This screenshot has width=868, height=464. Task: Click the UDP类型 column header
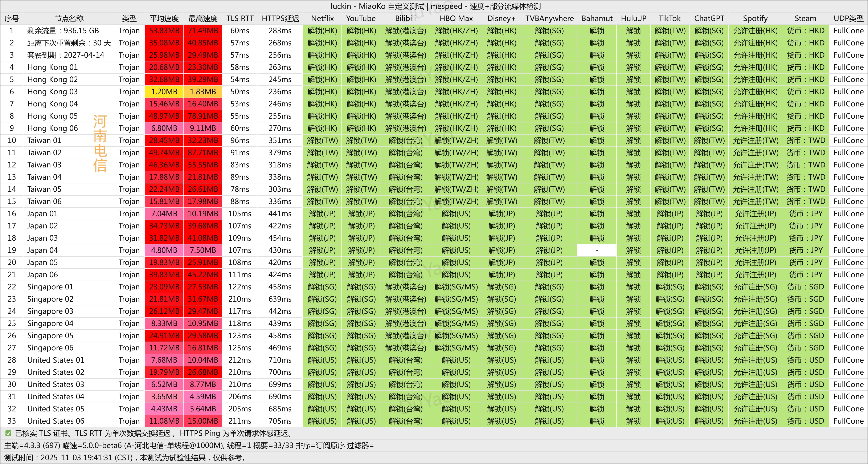pyautogui.click(x=848, y=19)
